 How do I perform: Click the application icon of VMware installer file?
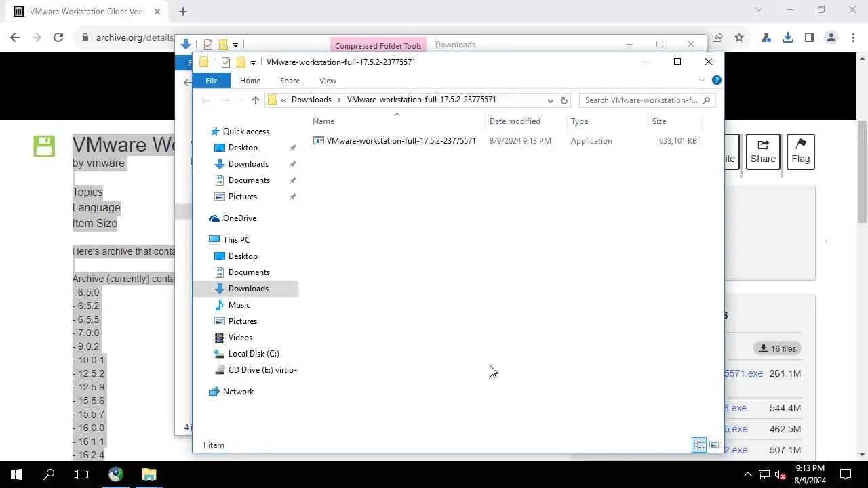[x=318, y=141]
